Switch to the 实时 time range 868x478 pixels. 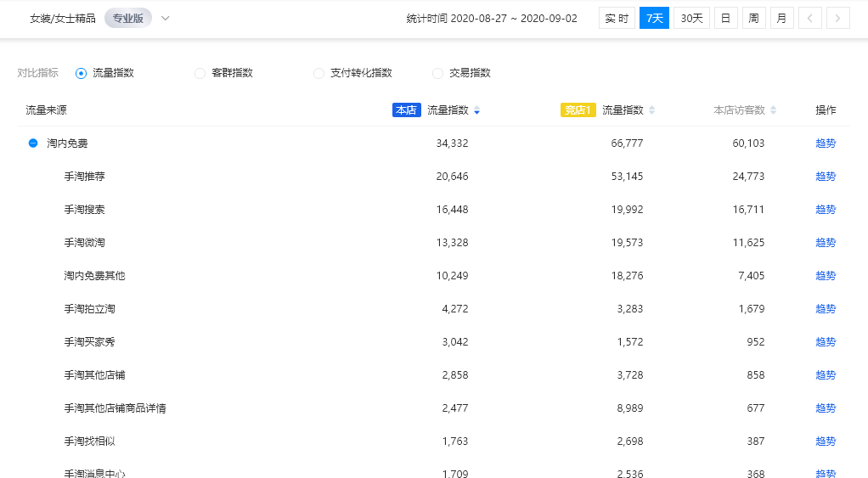(617, 18)
